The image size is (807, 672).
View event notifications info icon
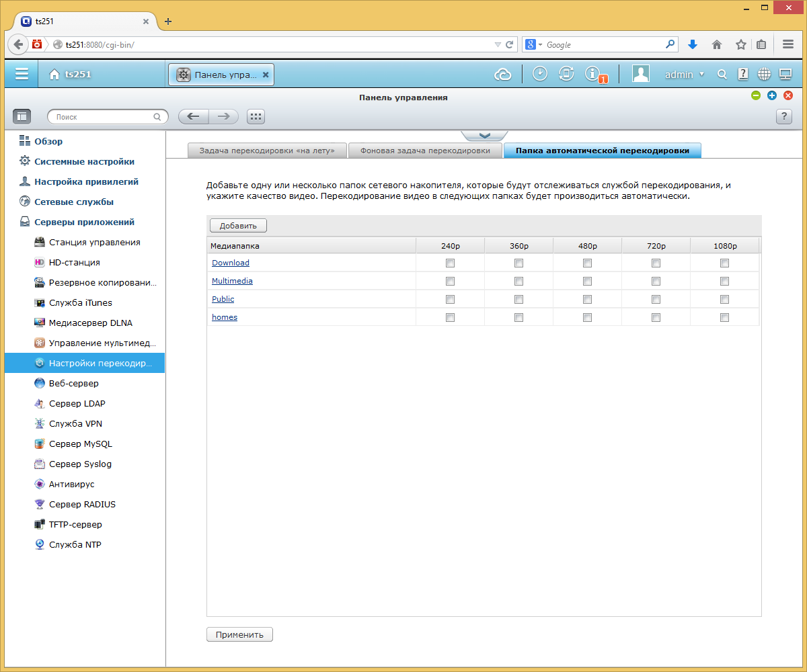click(593, 74)
